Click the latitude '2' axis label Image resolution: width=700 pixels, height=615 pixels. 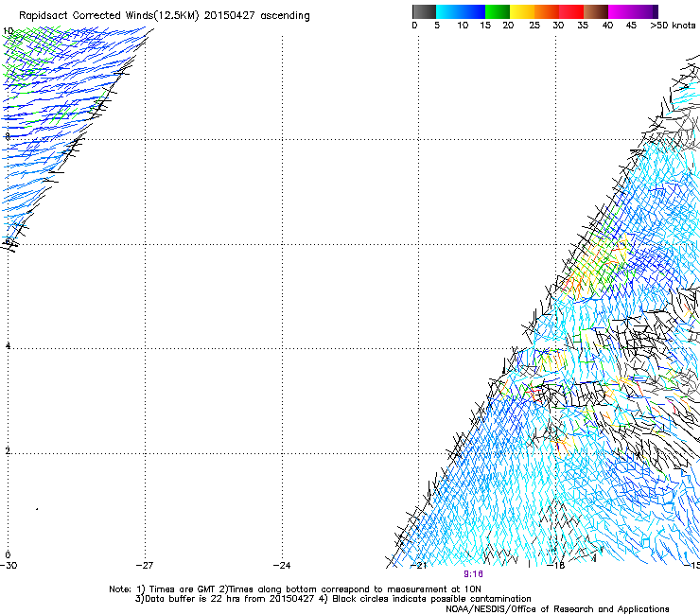pos(8,451)
